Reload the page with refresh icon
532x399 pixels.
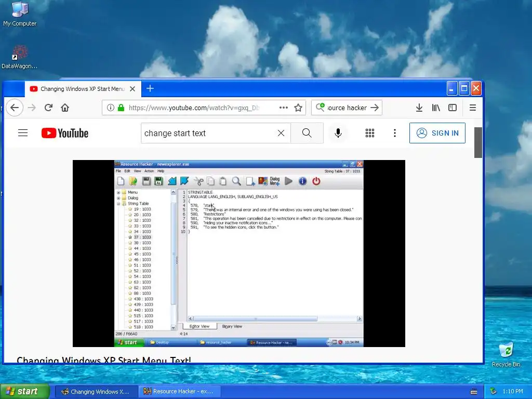coord(48,108)
